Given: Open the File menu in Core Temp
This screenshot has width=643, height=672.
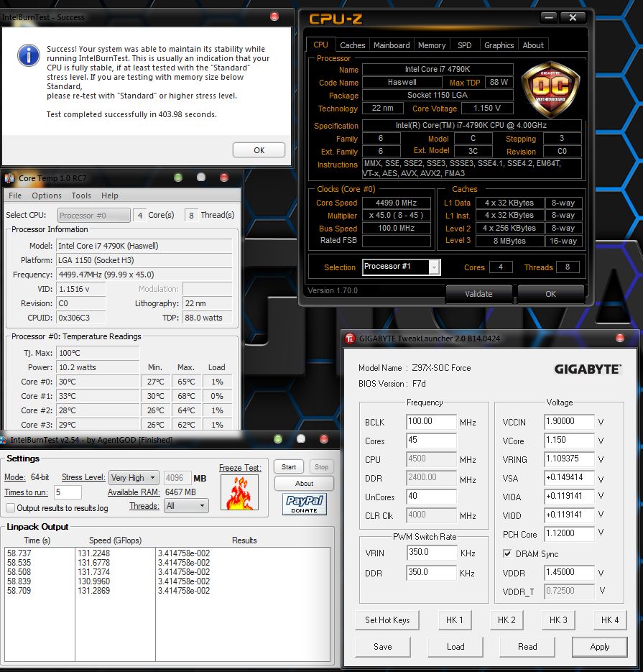Looking at the screenshot, I should pyautogui.click(x=15, y=195).
